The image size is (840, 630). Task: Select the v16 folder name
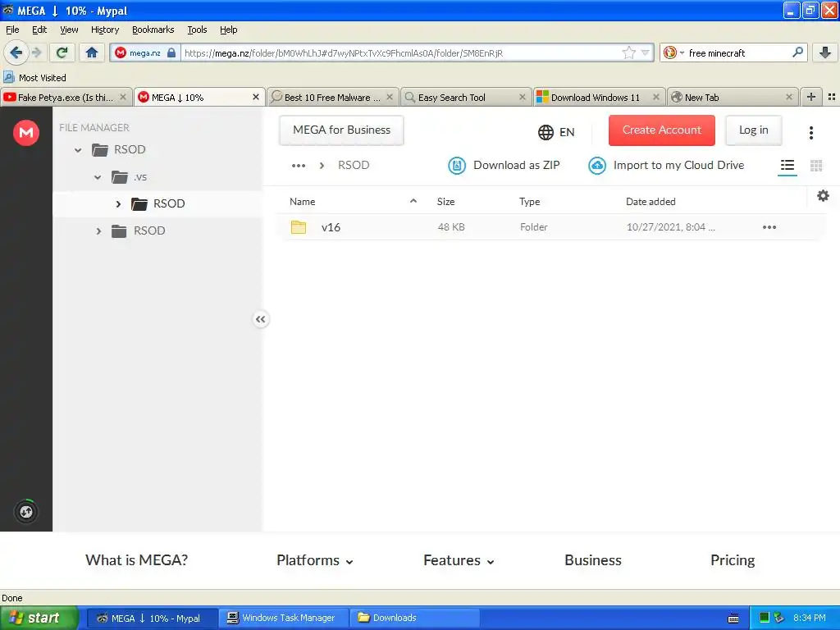pyautogui.click(x=331, y=227)
